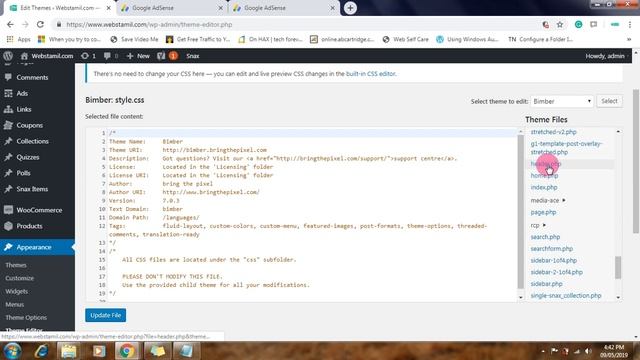
Task: Click the Theme Files list scrollbar thumb
Action: (x=618, y=267)
